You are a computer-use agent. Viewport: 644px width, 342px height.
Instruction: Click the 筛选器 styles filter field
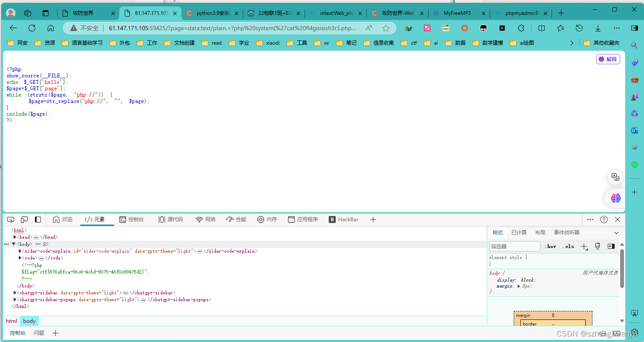514,246
